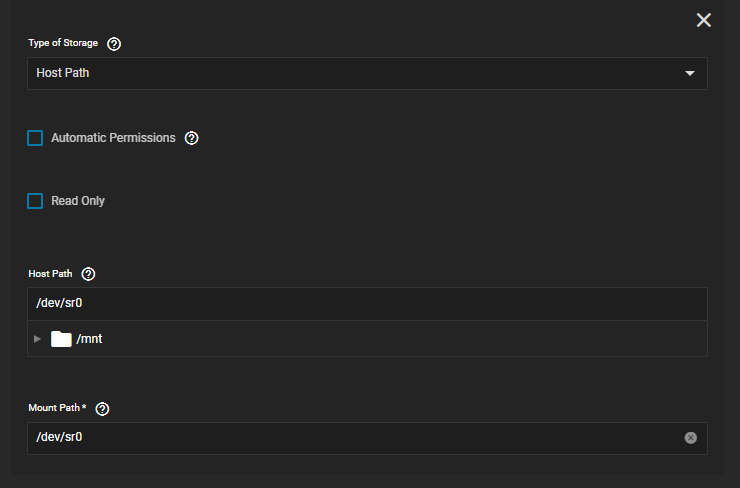Click the Host Path field label text
The width and height of the screenshot is (740, 488).
tap(50, 274)
